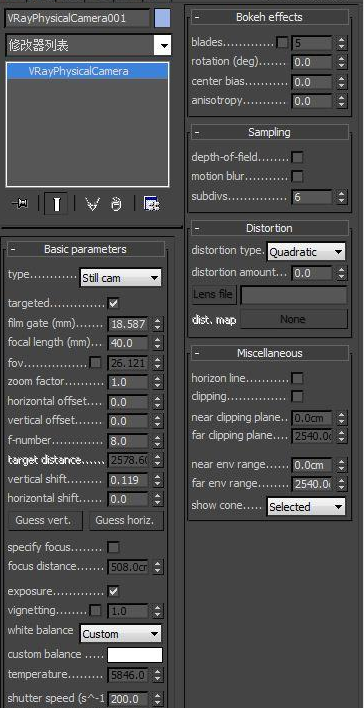The height and width of the screenshot is (708, 364).
Task: Enable the clipping checkbox
Action: click(x=297, y=397)
